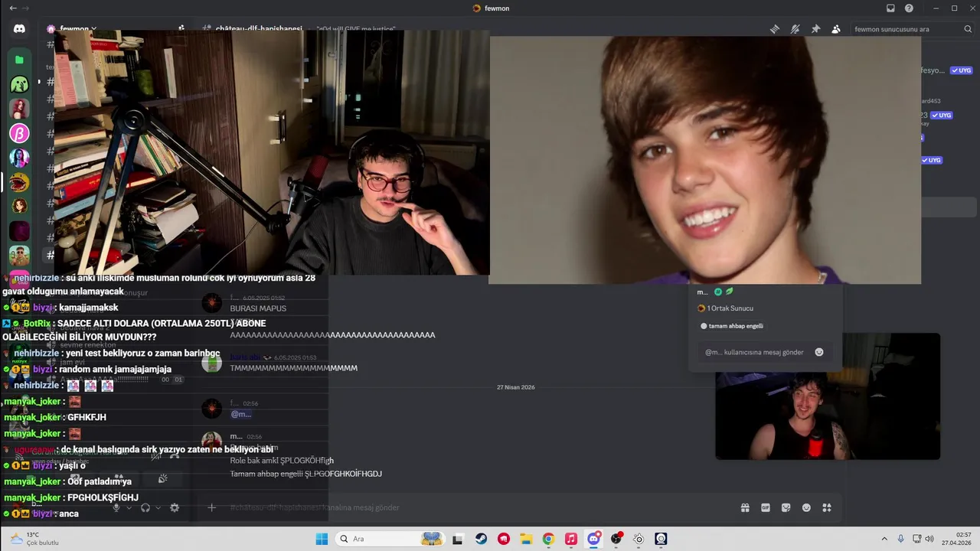This screenshot has width=980, height=551.
Task: Click the plus attachment button in message bar
Action: pos(212,507)
